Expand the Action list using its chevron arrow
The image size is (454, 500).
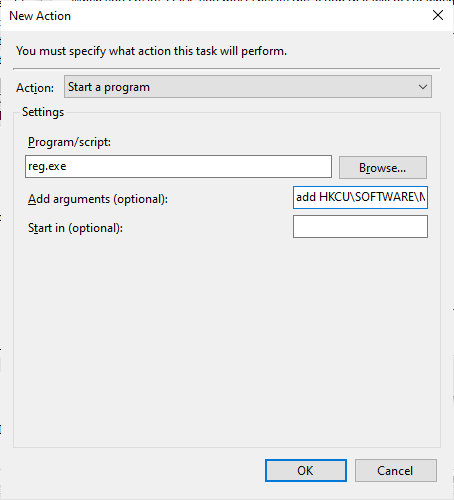pos(423,87)
